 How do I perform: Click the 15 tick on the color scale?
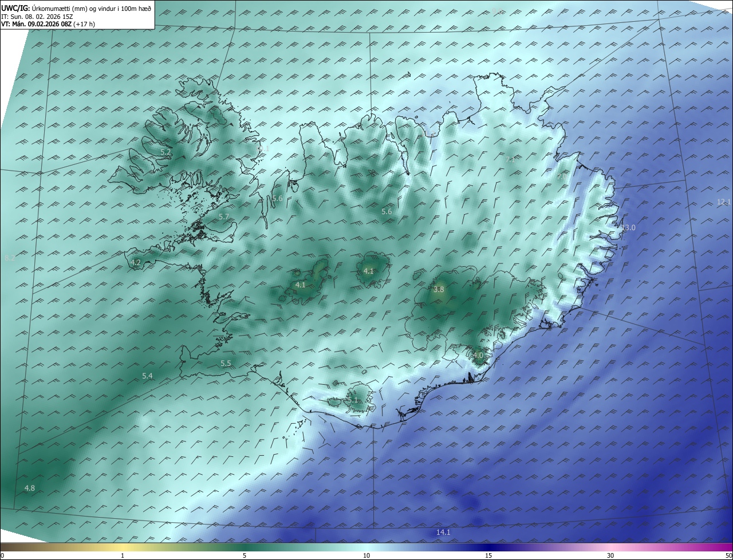point(488,556)
